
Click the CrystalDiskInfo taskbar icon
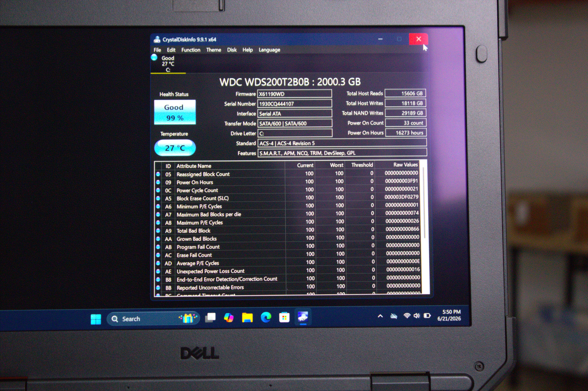pos(303,317)
